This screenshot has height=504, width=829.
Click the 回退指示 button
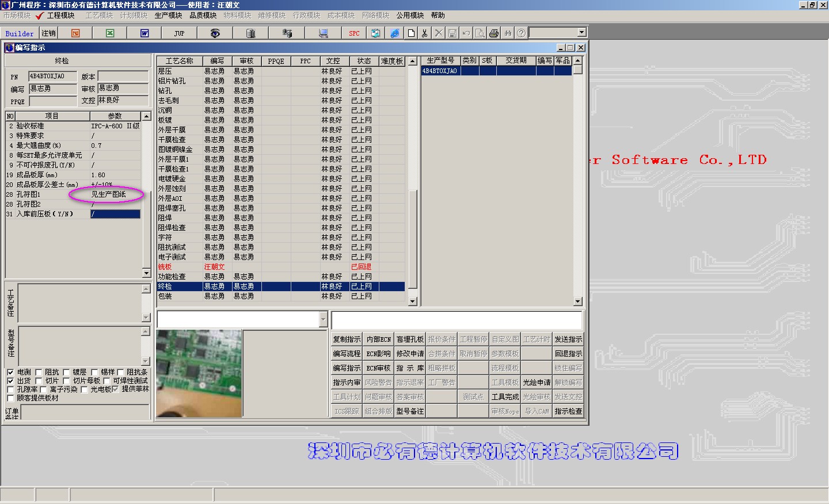568,354
